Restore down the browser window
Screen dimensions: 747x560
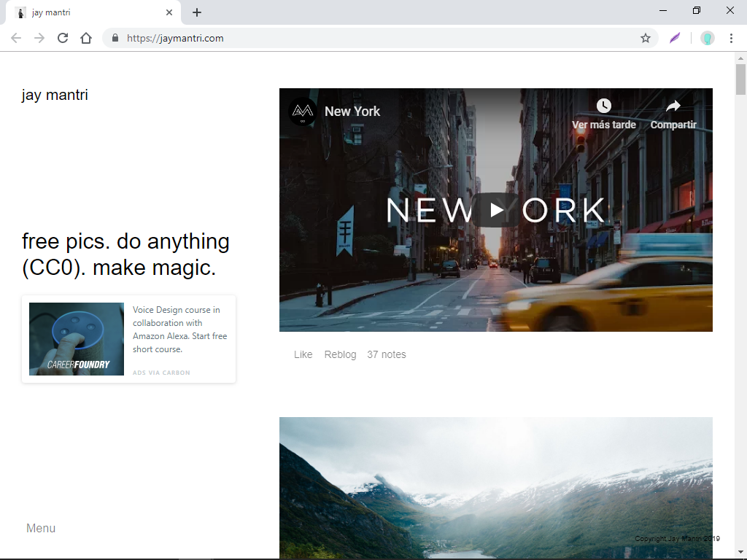697,10
